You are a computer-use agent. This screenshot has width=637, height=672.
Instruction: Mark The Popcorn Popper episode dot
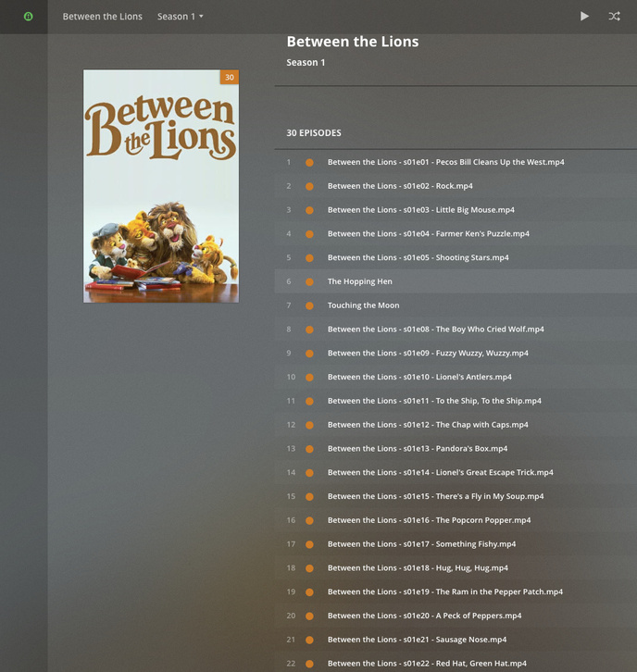pyautogui.click(x=309, y=520)
